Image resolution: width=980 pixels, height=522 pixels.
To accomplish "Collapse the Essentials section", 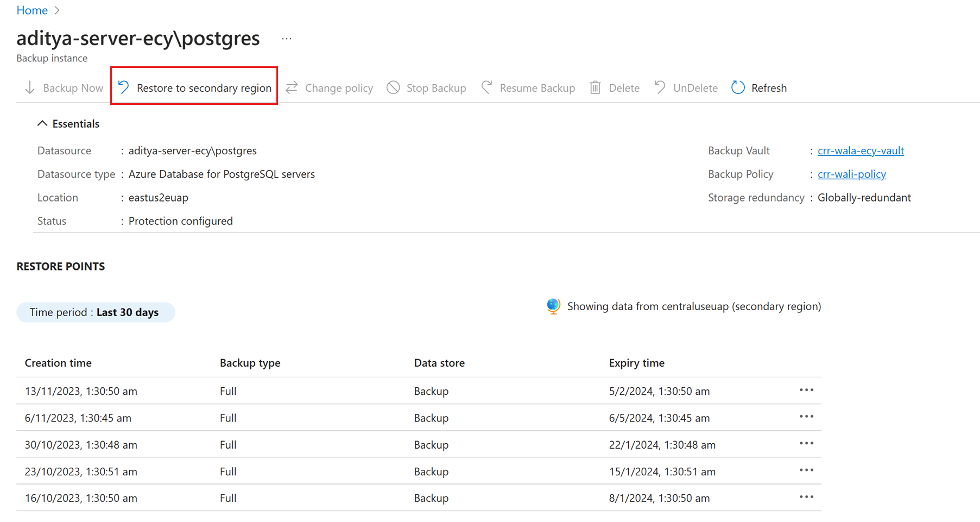I will pos(42,124).
